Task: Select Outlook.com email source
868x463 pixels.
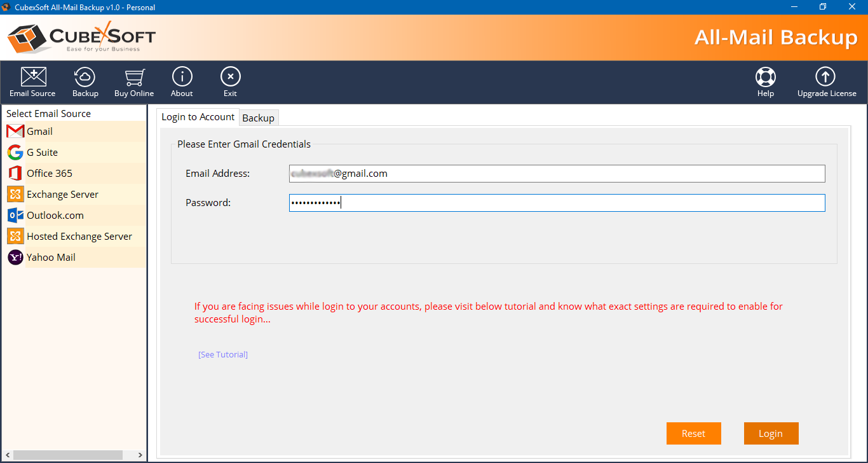Action: 55,216
